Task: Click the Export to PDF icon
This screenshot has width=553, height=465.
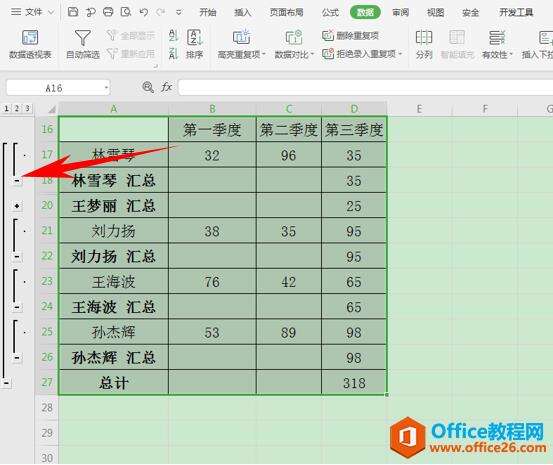Action: [x=91, y=12]
